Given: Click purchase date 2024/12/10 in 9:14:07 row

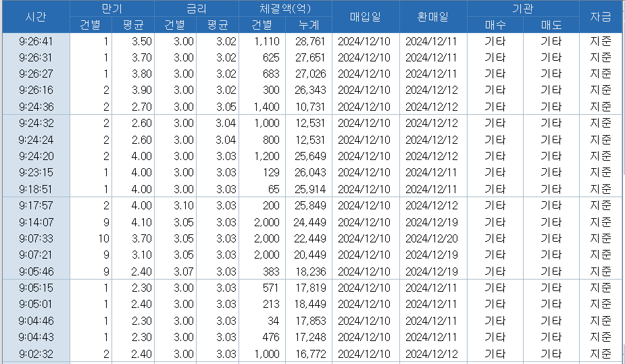Looking at the screenshot, I should [364, 222].
